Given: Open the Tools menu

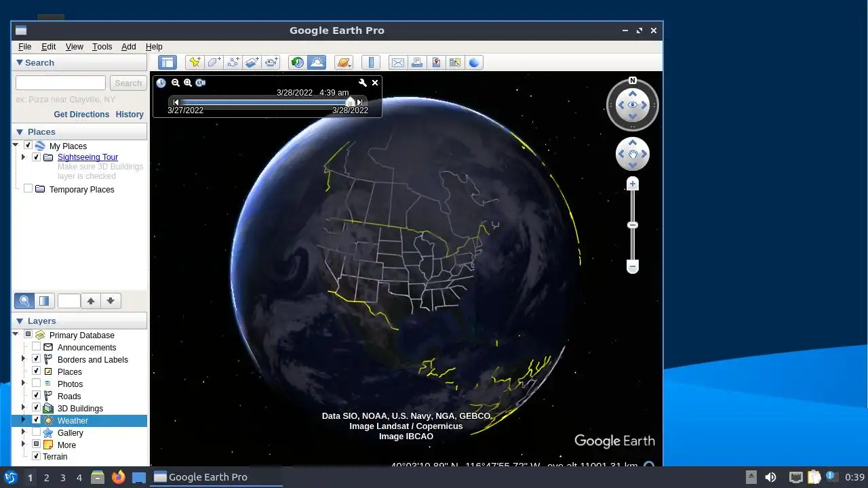Looking at the screenshot, I should click(x=102, y=47).
